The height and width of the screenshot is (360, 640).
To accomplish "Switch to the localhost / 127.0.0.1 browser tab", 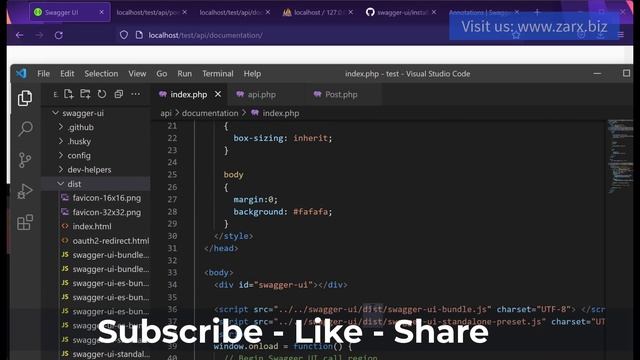I will 318,12.
